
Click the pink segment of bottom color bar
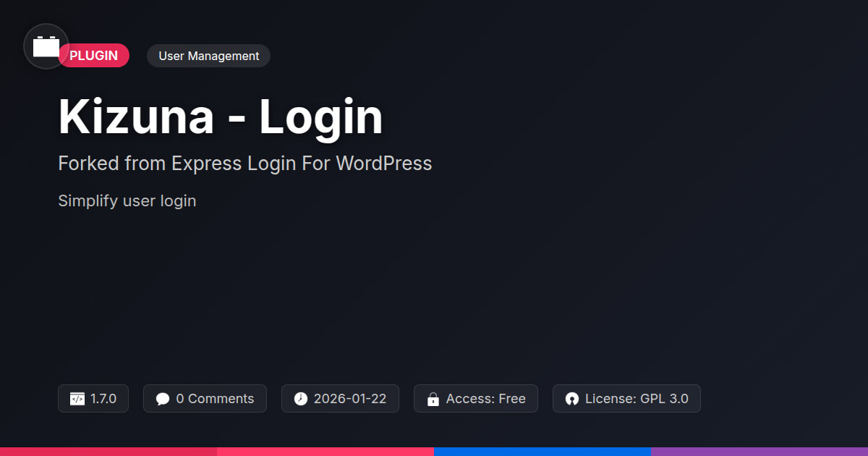pyautogui.click(x=325, y=451)
